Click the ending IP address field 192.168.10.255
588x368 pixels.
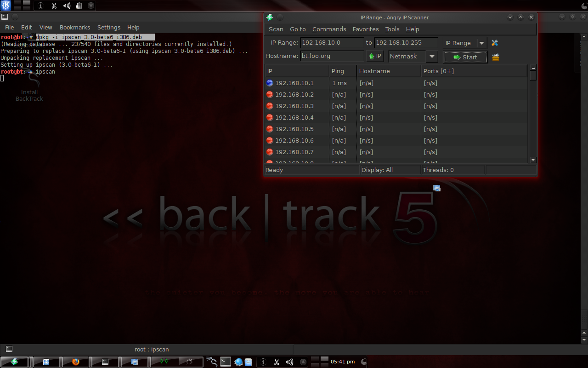tap(406, 42)
